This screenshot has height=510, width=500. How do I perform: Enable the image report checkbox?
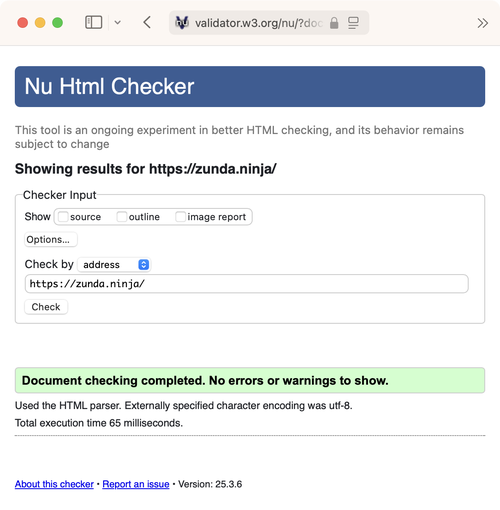180,217
